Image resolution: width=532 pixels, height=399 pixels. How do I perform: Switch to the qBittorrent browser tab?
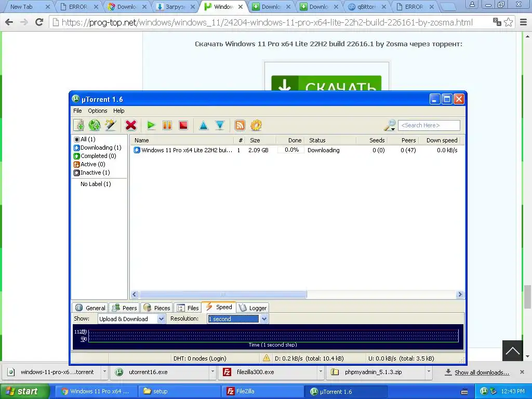[366, 7]
